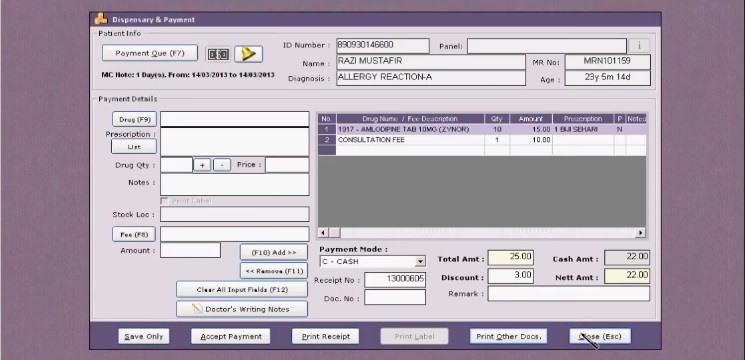Screen dimensions: 745x360
Task: Toggle the Print Label checkbox
Action: point(164,201)
